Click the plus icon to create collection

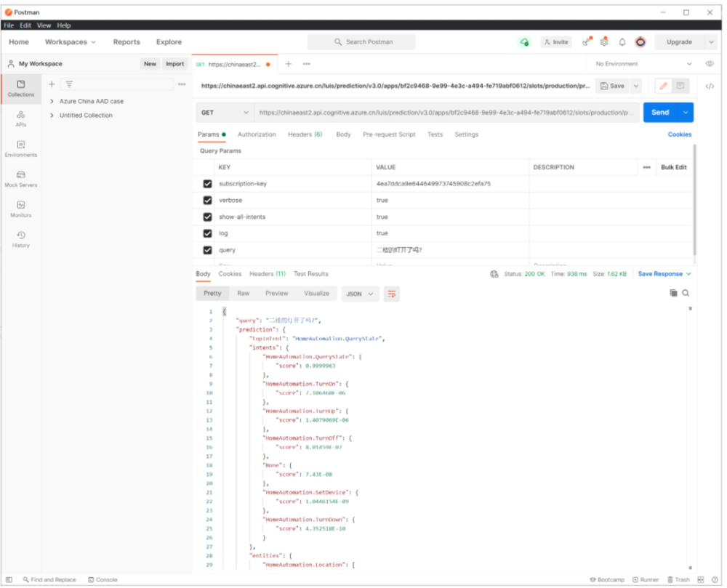click(x=52, y=84)
